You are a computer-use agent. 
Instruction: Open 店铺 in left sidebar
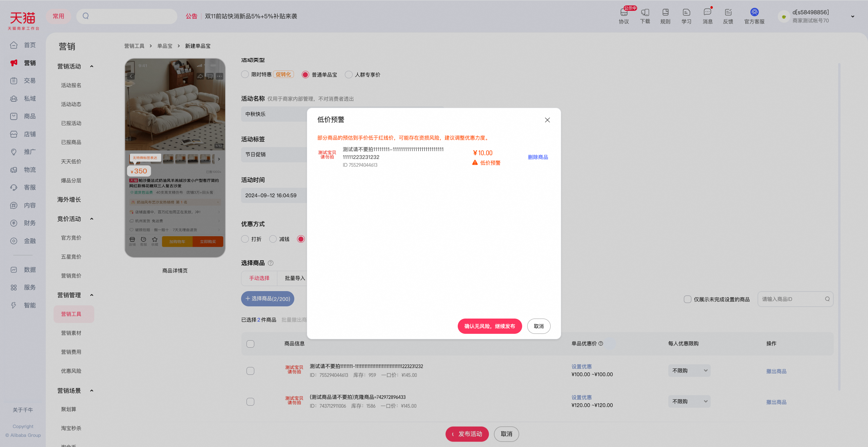point(23,134)
